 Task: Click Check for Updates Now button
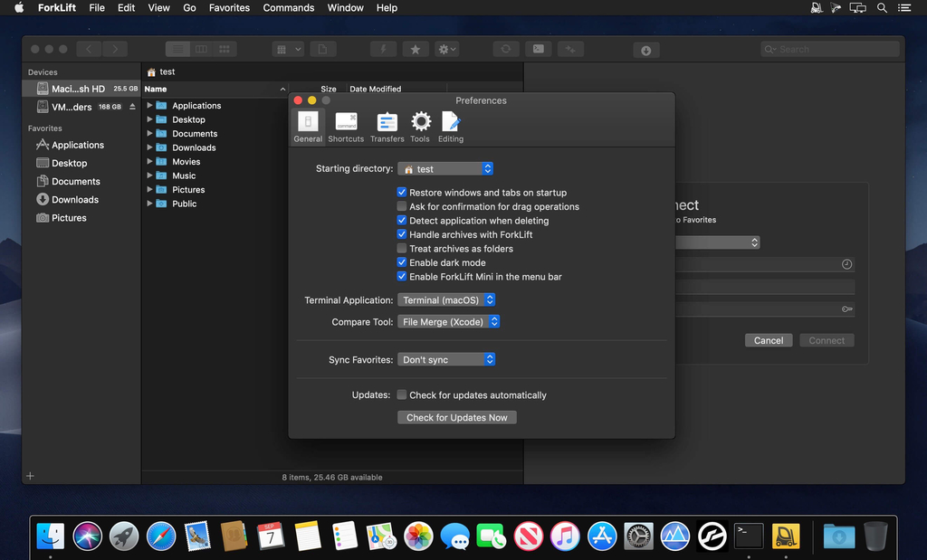457,418
